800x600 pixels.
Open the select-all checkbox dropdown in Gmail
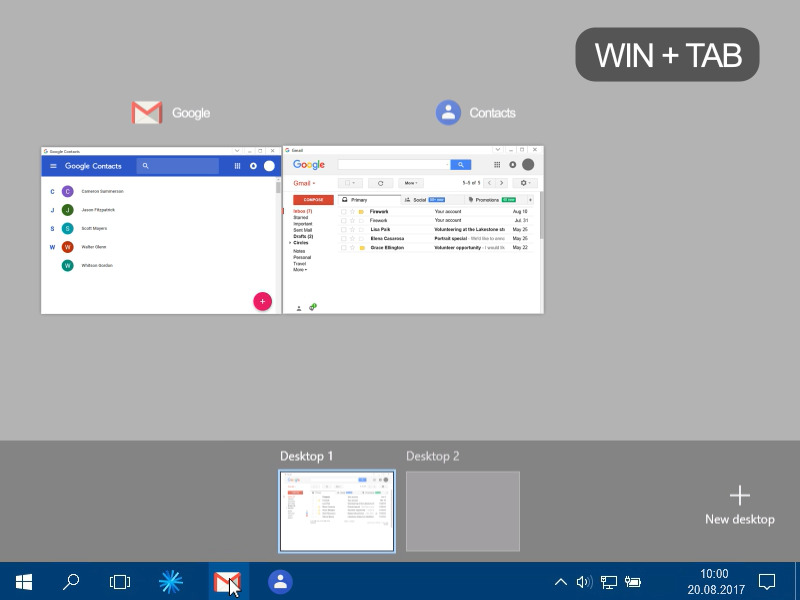coord(350,183)
